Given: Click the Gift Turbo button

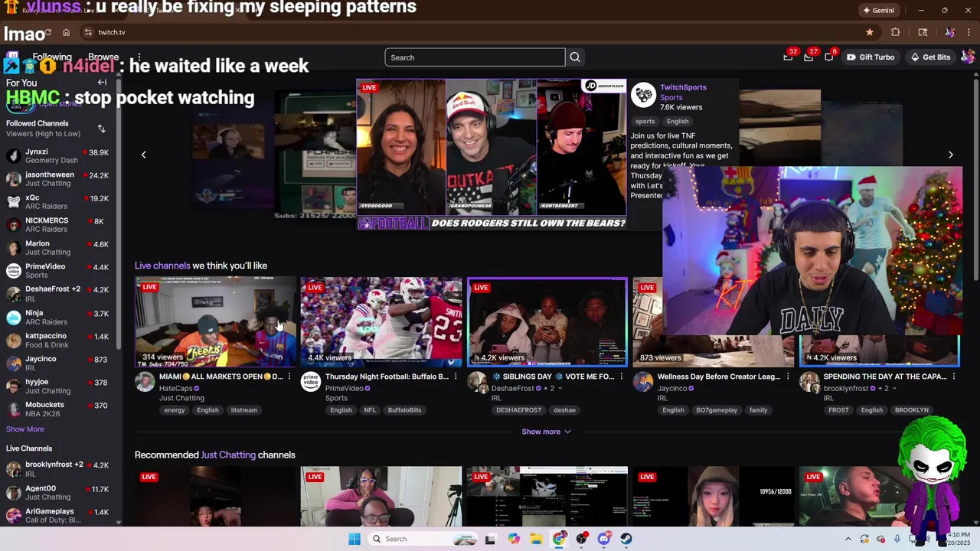Looking at the screenshot, I should pos(871,57).
